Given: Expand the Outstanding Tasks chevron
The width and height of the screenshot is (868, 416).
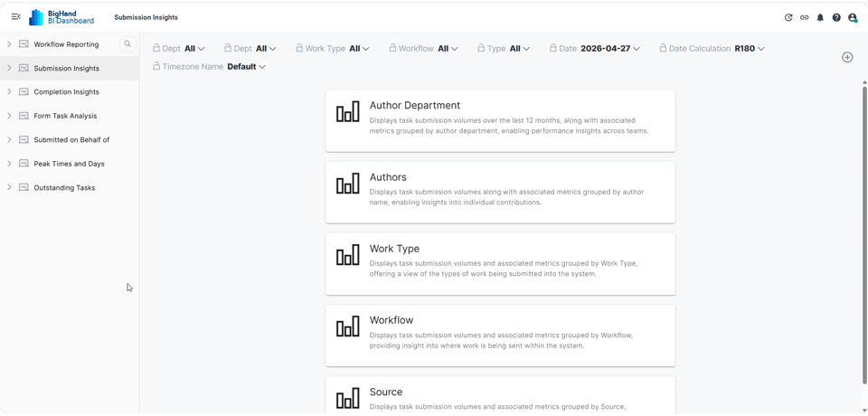Looking at the screenshot, I should pyautogui.click(x=9, y=187).
